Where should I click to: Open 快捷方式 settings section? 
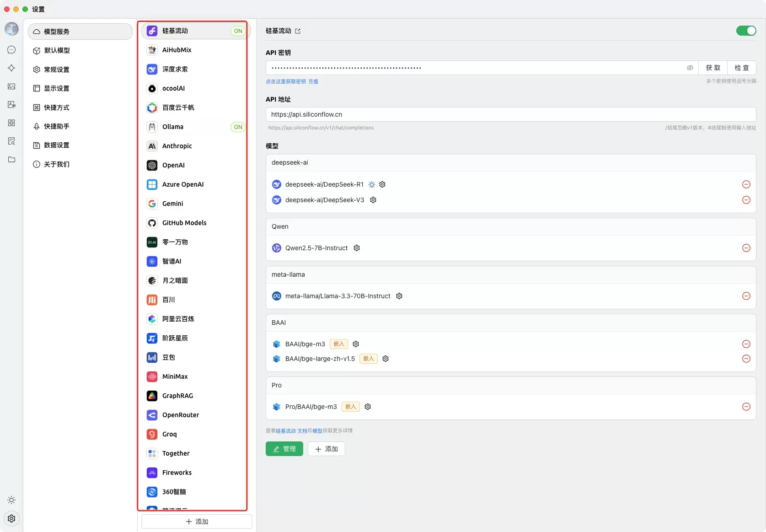(x=80, y=107)
